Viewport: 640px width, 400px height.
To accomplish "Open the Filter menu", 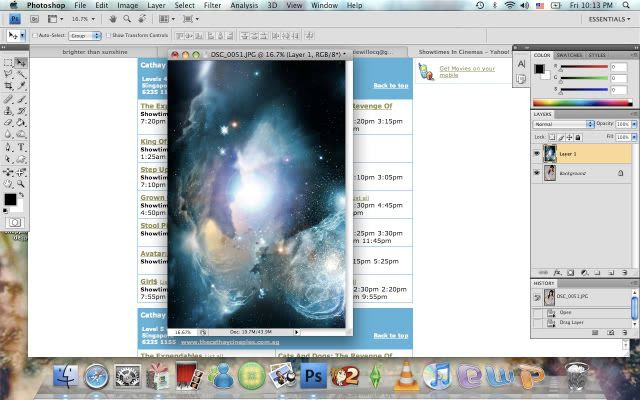I will click(212, 5).
